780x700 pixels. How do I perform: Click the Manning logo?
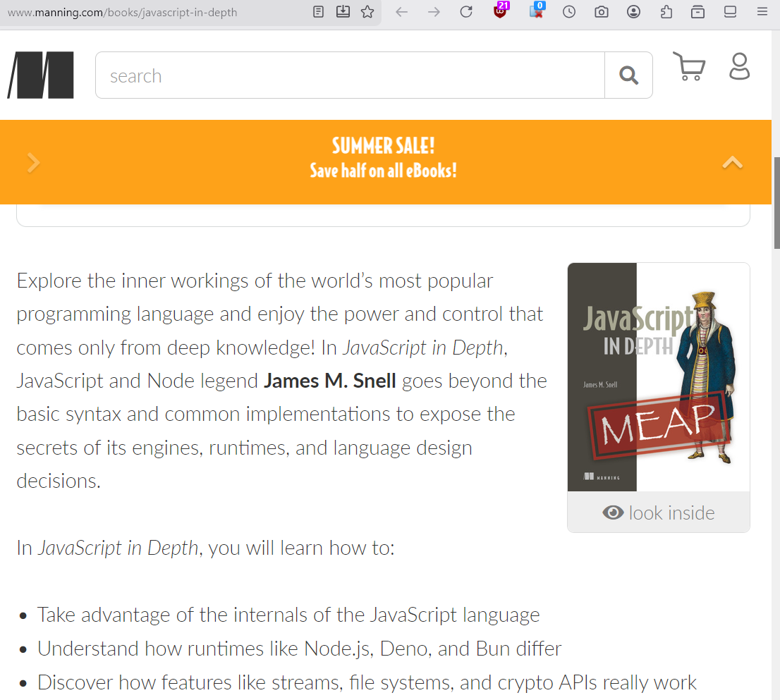(41, 75)
